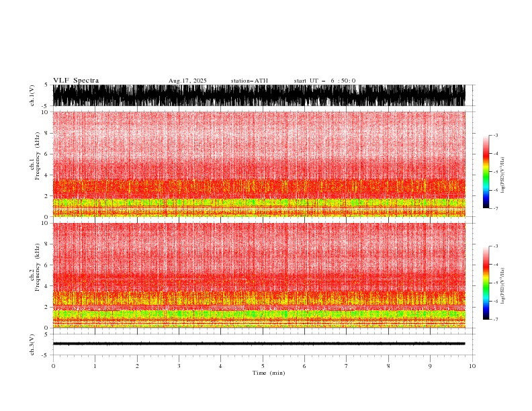The height and width of the screenshot is (411, 532).
Task: Click time axis tick label "4"
Action: coord(220,366)
